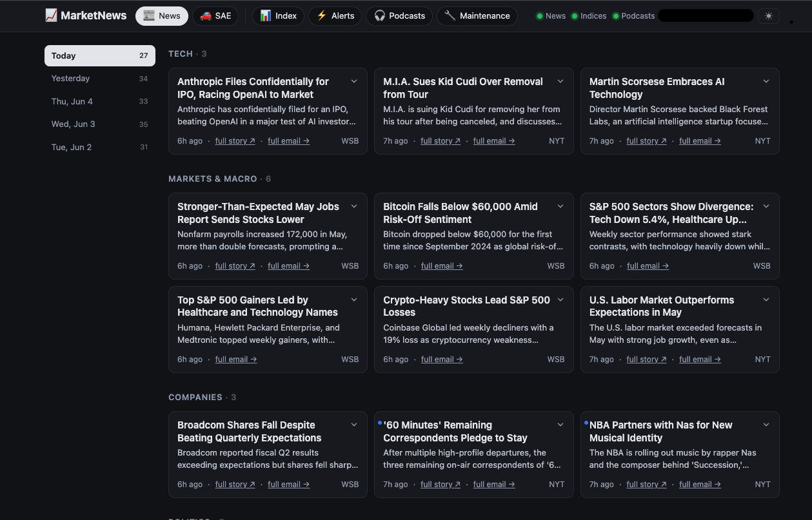
Task: Open the Alerts tab
Action: pos(335,16)
